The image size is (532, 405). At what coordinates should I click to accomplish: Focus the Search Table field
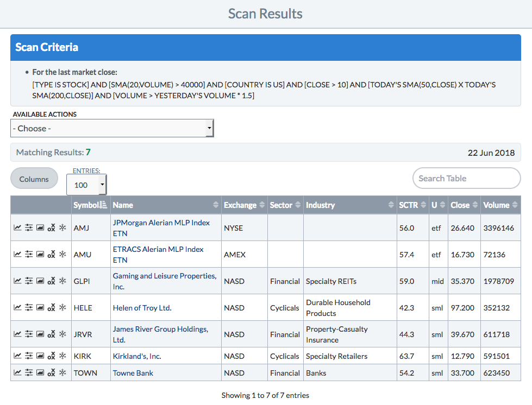click(466, 178)
